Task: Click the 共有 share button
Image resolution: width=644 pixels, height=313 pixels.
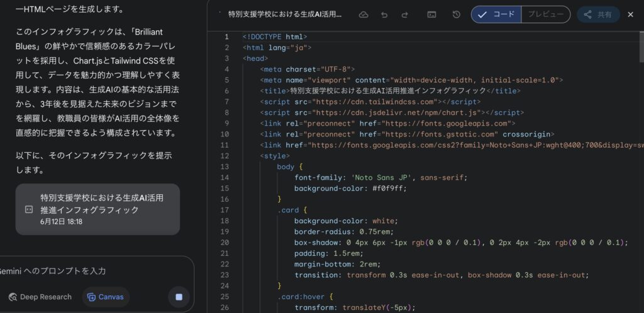Action: (x=598, y=14)
